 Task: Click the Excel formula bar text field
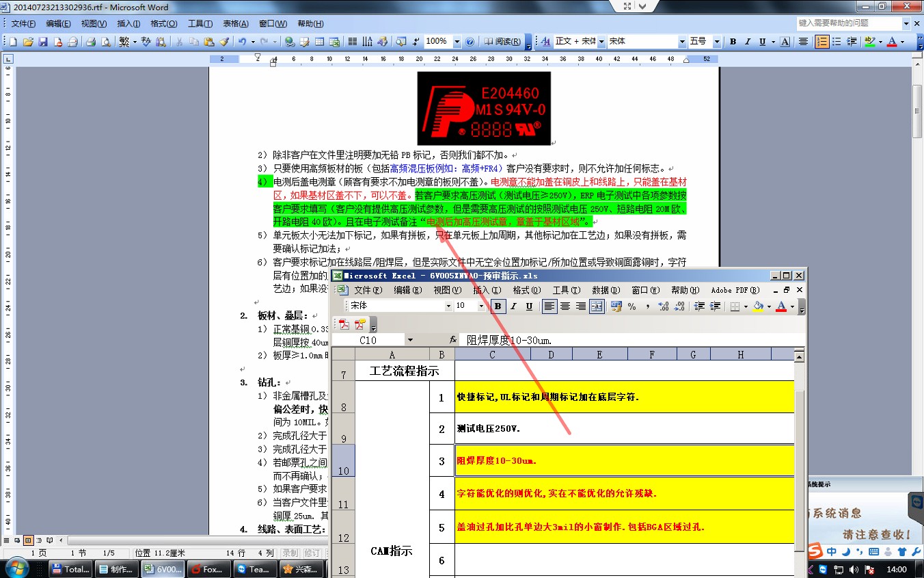[632, 340]
